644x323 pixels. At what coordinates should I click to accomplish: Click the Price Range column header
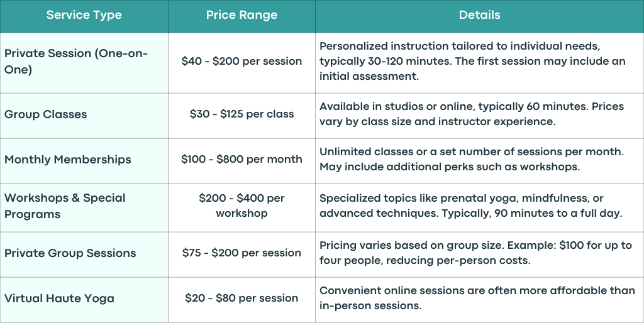[241, 15]
